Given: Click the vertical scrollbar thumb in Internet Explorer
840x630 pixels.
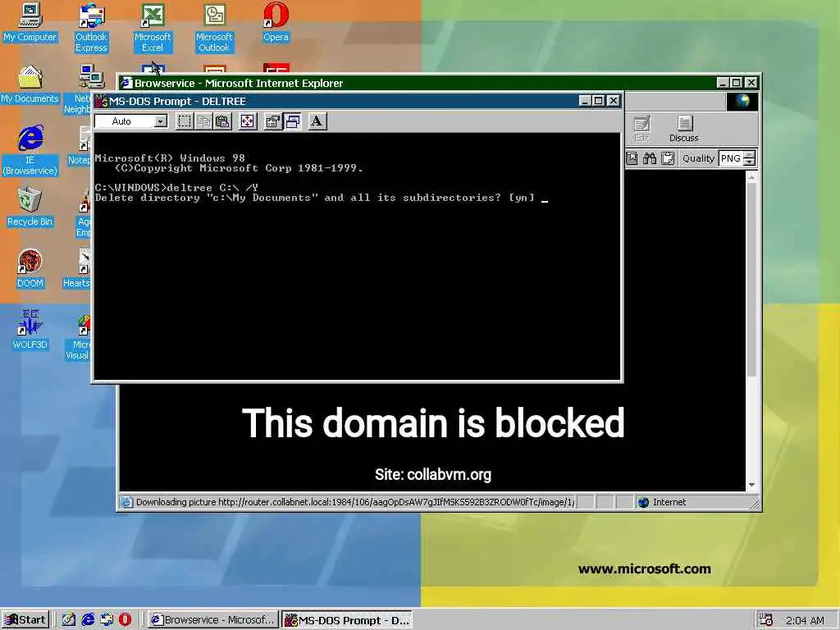Looking at the screenshot, I should click(x=751, y=280).
